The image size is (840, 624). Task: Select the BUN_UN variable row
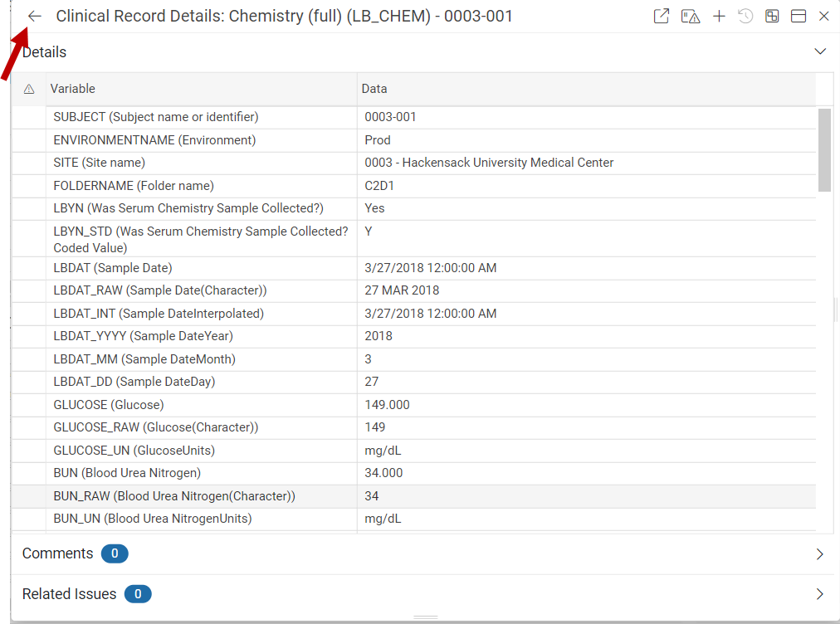point(413,519)
